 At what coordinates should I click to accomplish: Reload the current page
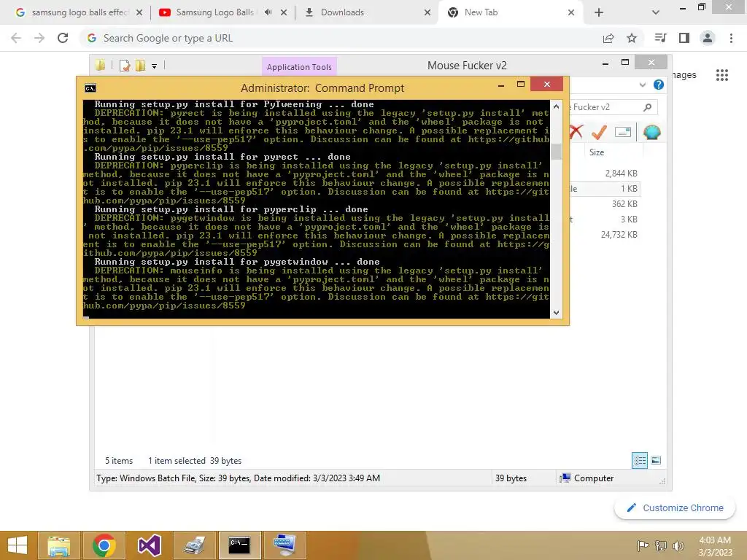pos(63,38)
